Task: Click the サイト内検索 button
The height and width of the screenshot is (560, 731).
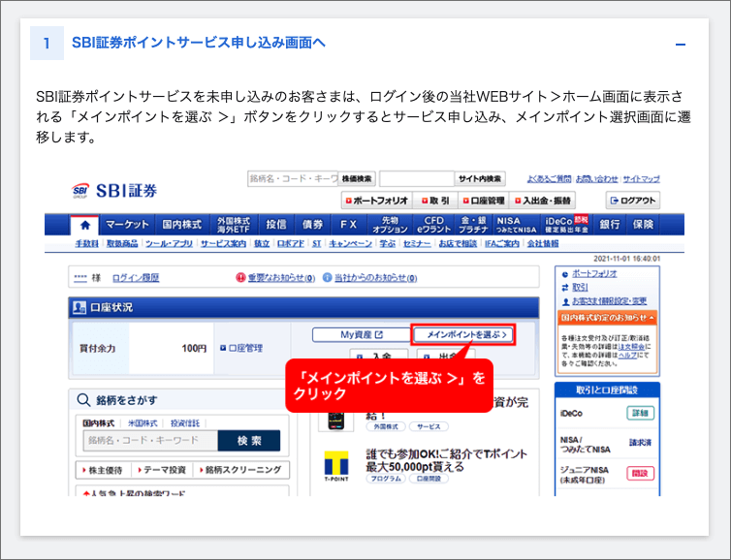Action: pyautogui.click(x=480, y=179)
